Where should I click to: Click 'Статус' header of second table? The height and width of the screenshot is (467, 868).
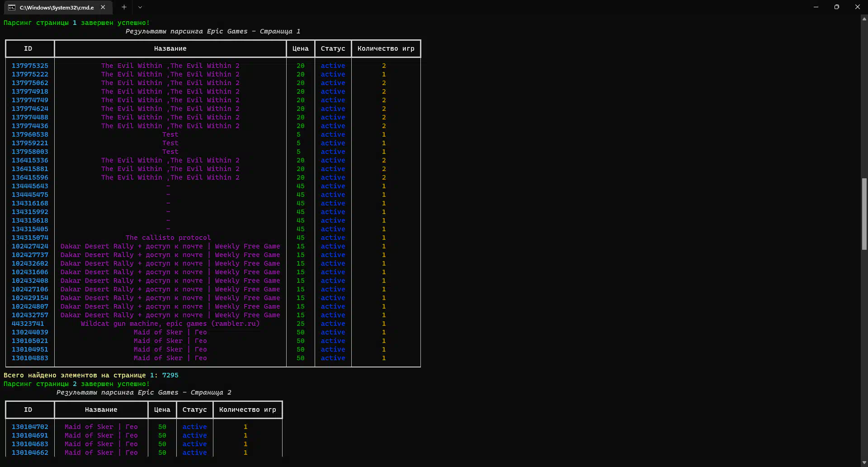click(195, 410)
